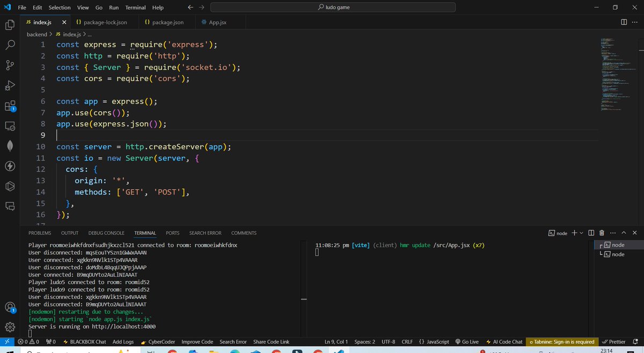Viewport: 644px width, 353px height.
Task: Open Run and Debug view
Action: pyautogui.click(x=10, y=85)
